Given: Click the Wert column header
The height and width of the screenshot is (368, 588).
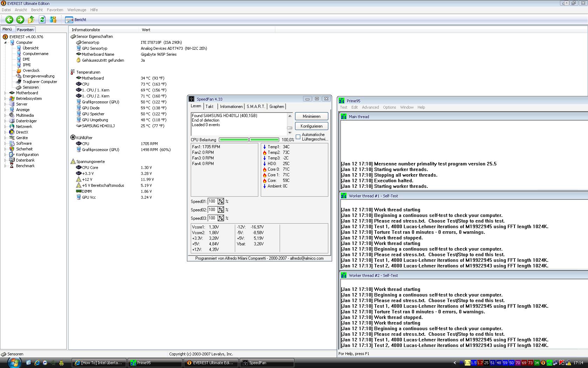Looking at the screenshot, I should click(x=207, y=30).
